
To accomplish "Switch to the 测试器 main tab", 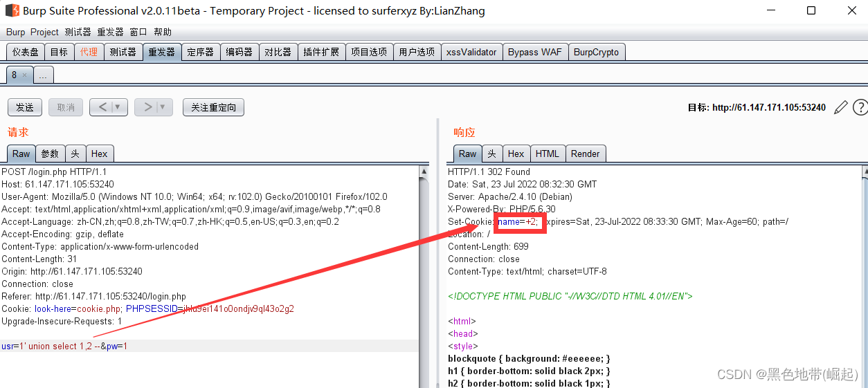I will [x=123, y=52].
